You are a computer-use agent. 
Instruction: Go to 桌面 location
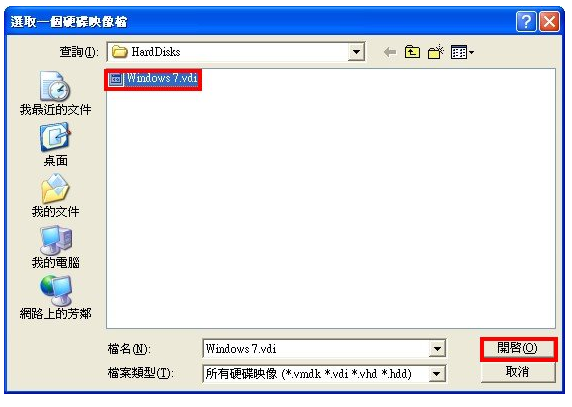(x=55, y=145)
